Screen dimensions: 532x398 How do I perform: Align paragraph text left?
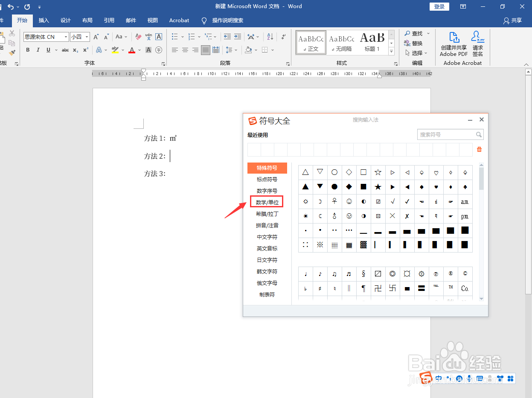point(175,50)
